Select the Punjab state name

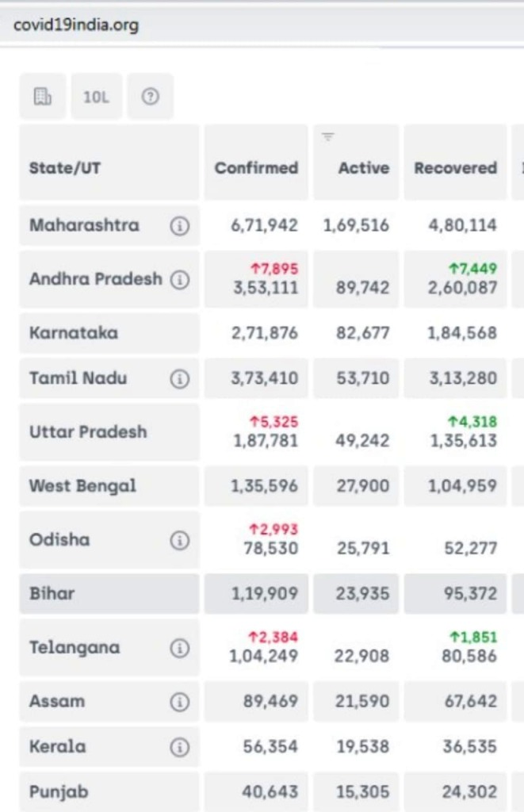coord(59,791)
